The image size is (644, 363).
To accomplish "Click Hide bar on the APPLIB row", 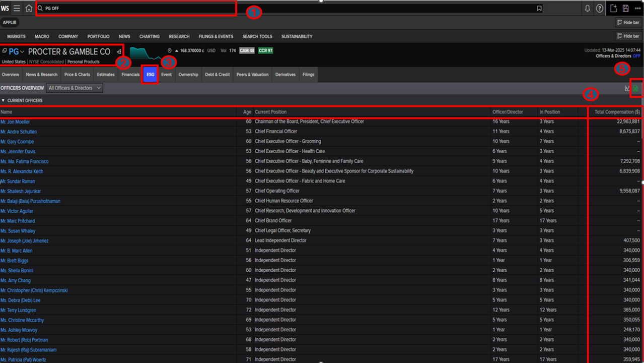I will [x=628, y=23].
